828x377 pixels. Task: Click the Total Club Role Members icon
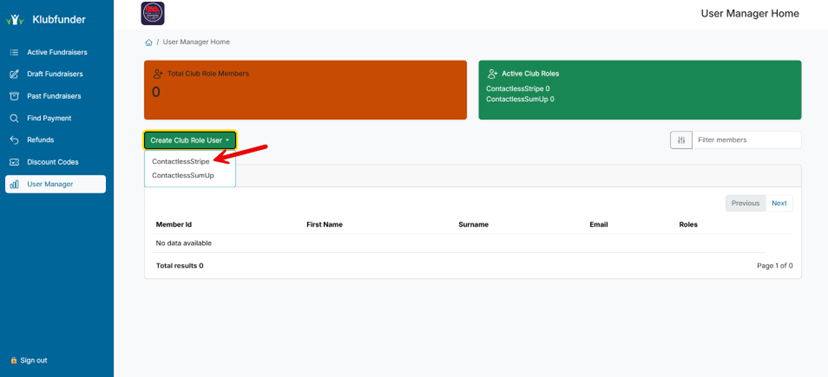pyautogui.click(x=157, y=74)
